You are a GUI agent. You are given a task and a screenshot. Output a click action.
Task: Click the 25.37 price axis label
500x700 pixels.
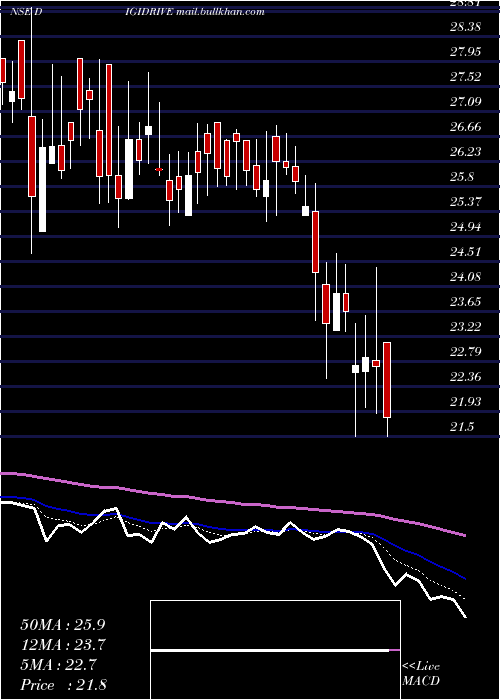[x=465, y=202]
